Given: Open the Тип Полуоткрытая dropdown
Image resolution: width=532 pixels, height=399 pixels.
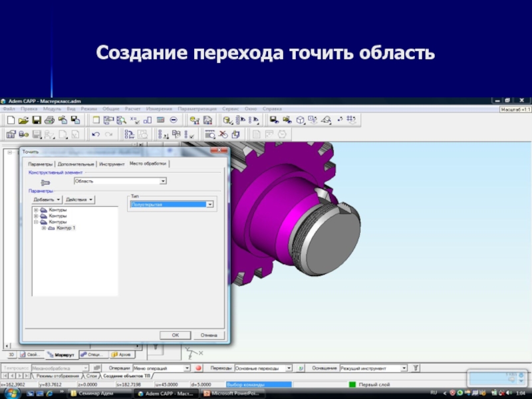Looking at the screenshot, I should 209,205.
